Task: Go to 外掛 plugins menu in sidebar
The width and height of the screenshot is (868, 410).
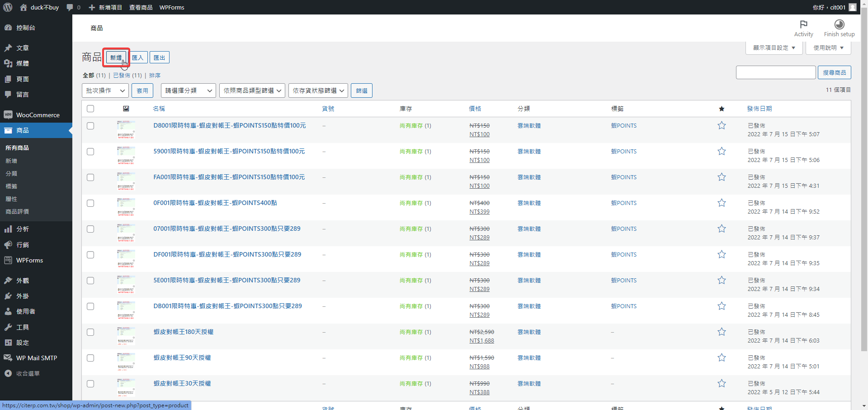Action: click(23, 296)
